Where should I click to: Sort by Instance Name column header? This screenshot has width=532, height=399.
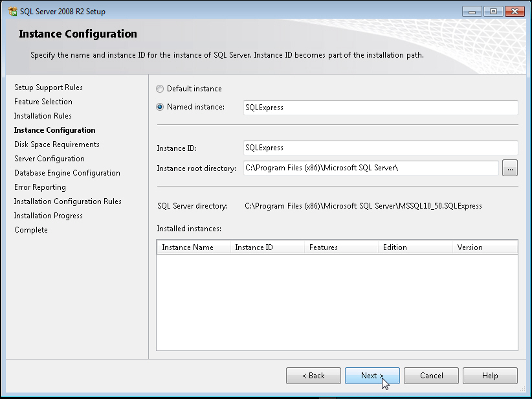coord(193,247)
